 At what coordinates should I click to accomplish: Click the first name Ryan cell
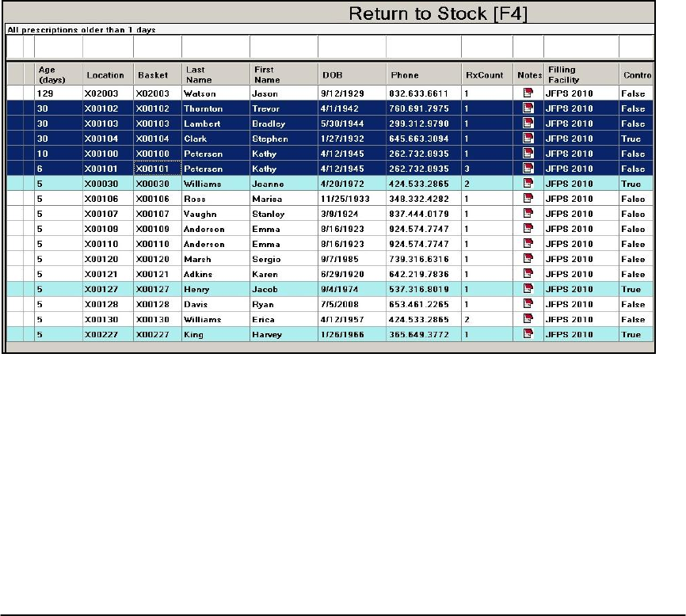284,304
